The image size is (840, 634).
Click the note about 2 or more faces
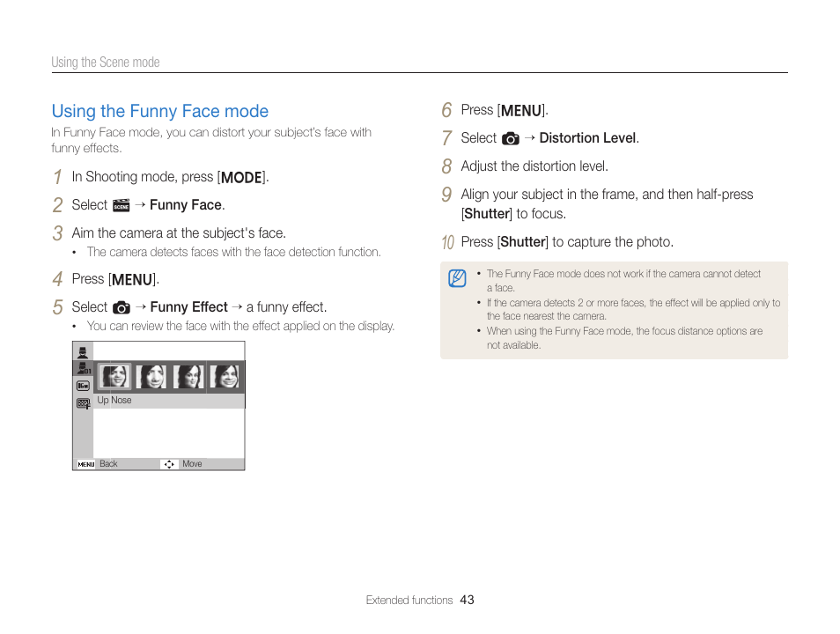pyautogui.click(x=633, y=309)
